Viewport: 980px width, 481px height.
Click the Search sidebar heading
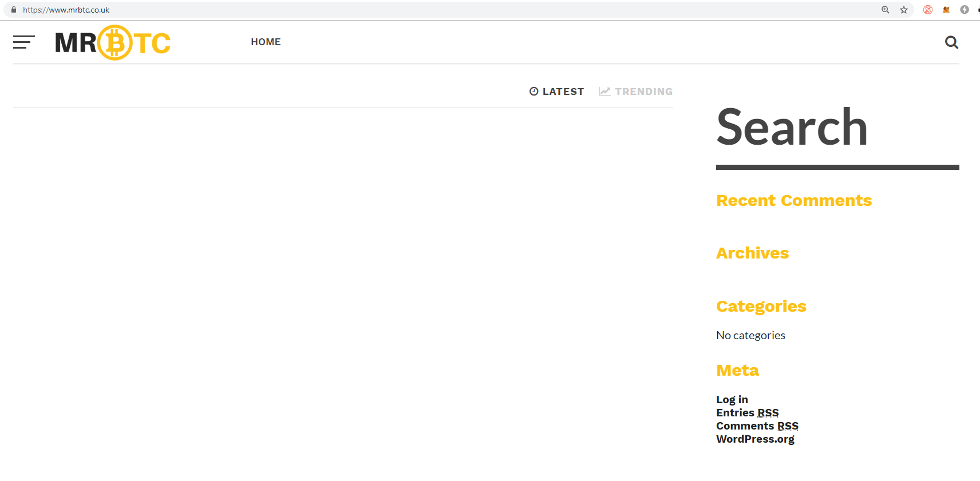[792, 127]
